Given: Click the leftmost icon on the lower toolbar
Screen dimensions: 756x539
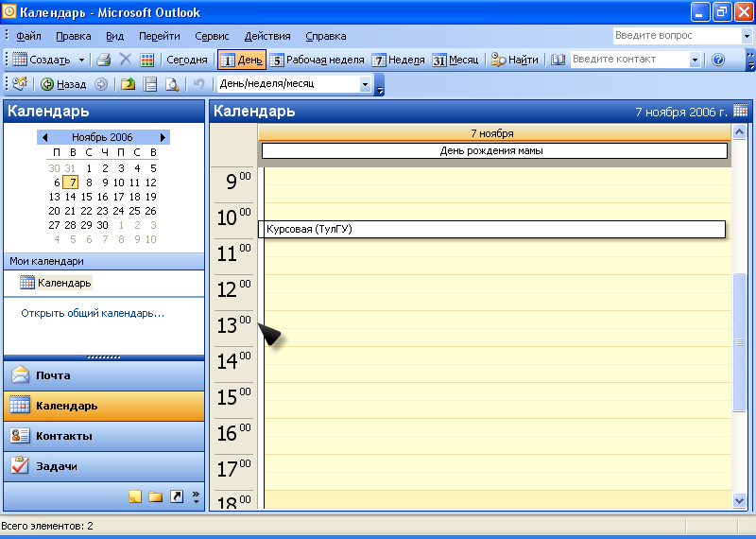Looking at the screenshot, I should 20,84.
